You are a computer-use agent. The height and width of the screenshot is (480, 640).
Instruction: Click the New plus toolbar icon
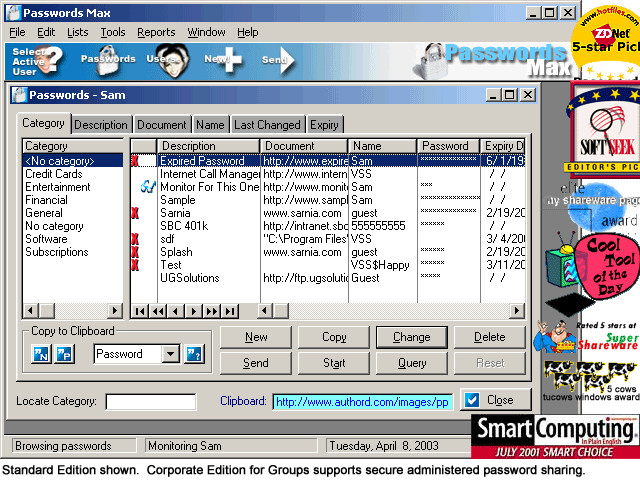pyautogui.click(x=224, y=60)
